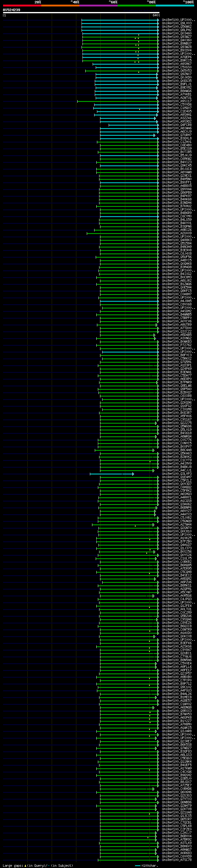Click the green ~80% identity legend segment
197x868 pixels.
tap(137, 6)
